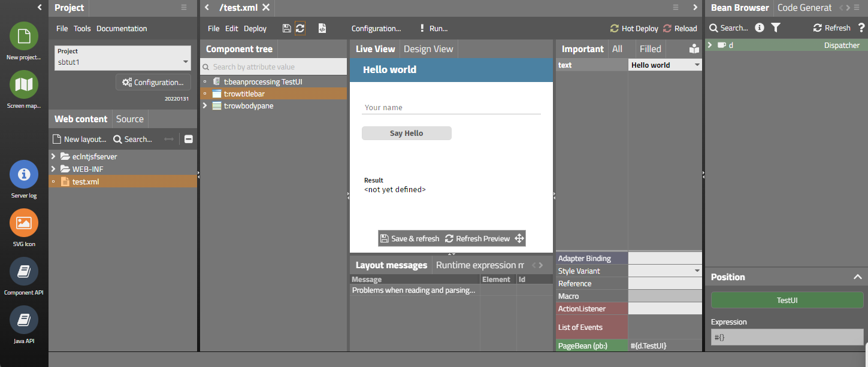Click the SVG Icon button in sidebar

[x=24, y=223]
